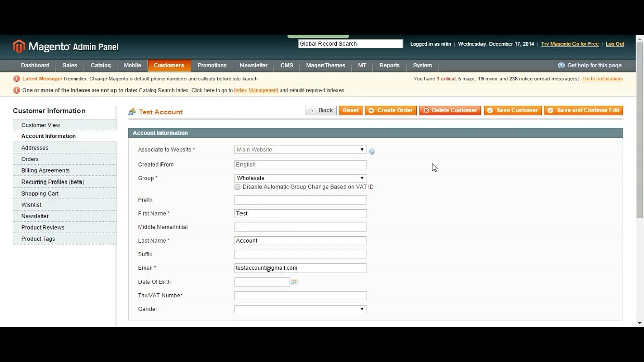
Task: Click the Create Order button
Action: pyautogui.click(x=390, y=110)
